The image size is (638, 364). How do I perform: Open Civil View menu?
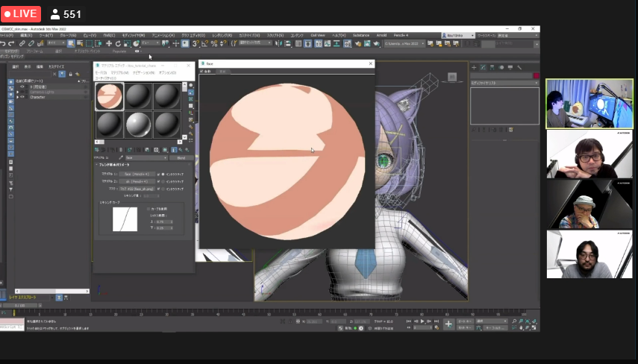(318, 35)
